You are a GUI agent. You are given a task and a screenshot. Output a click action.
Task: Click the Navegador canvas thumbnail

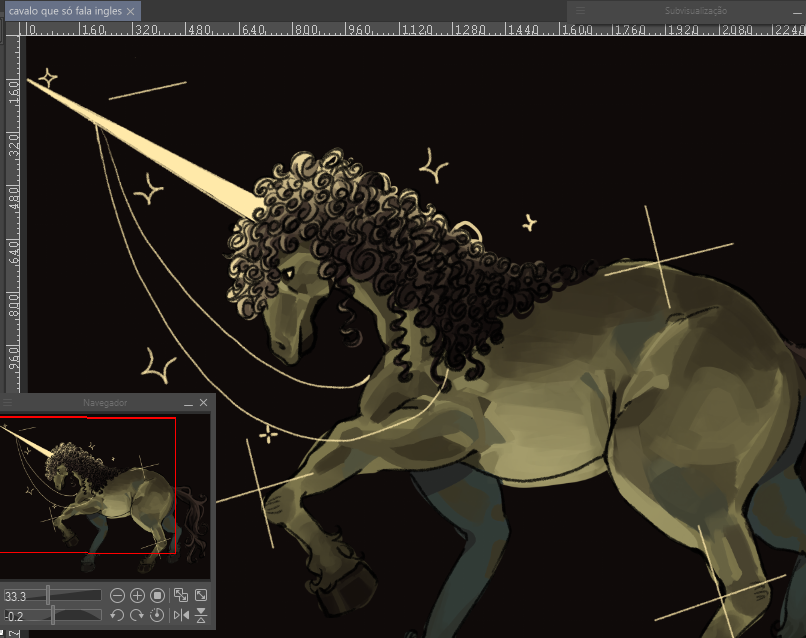click(x=105, y=495)
